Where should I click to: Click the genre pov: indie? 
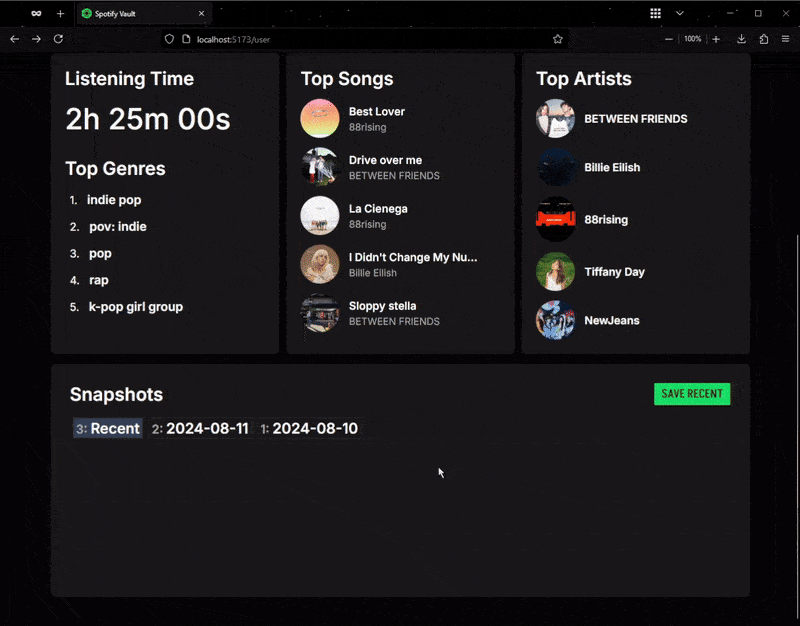point(118,227)
